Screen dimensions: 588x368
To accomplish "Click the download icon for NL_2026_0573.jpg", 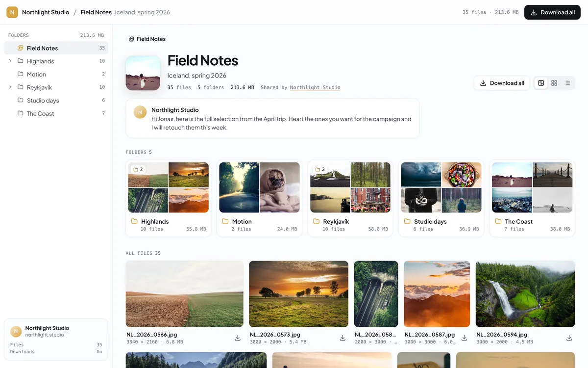I will click(x=343, y=338).
